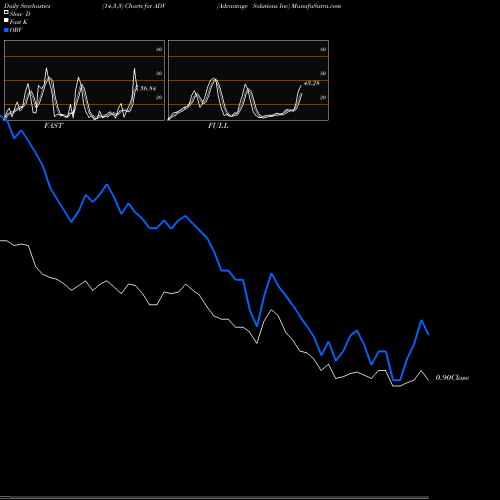Click the 36.84 value in FAST chart
The width and height of the screenshot is (500, 500).
pos(148,88)
